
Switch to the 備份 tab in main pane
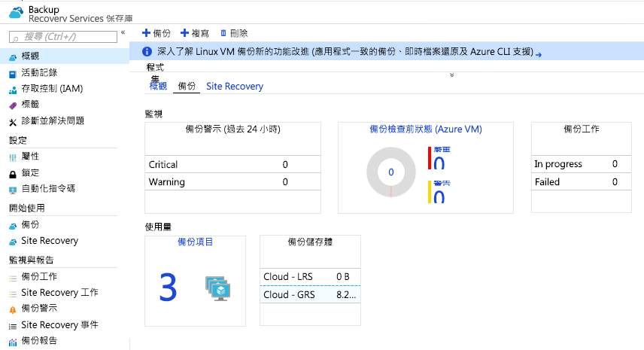[x=187, y=87]
